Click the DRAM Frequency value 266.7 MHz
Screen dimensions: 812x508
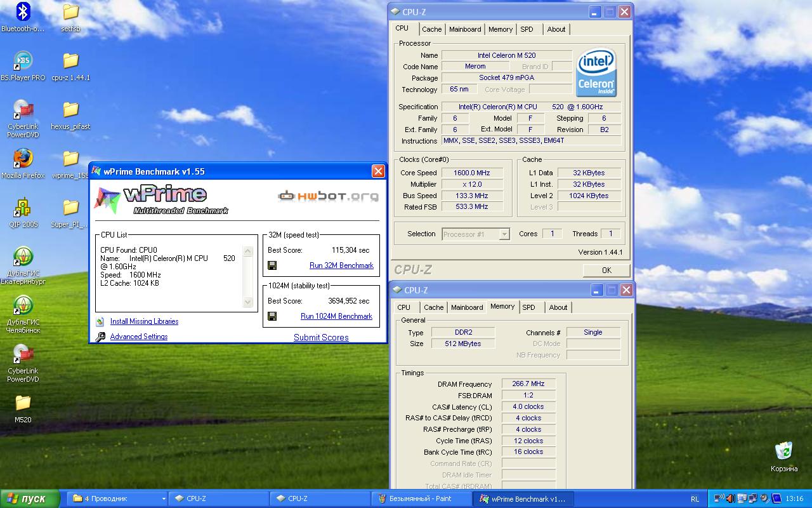pos(528,384)
